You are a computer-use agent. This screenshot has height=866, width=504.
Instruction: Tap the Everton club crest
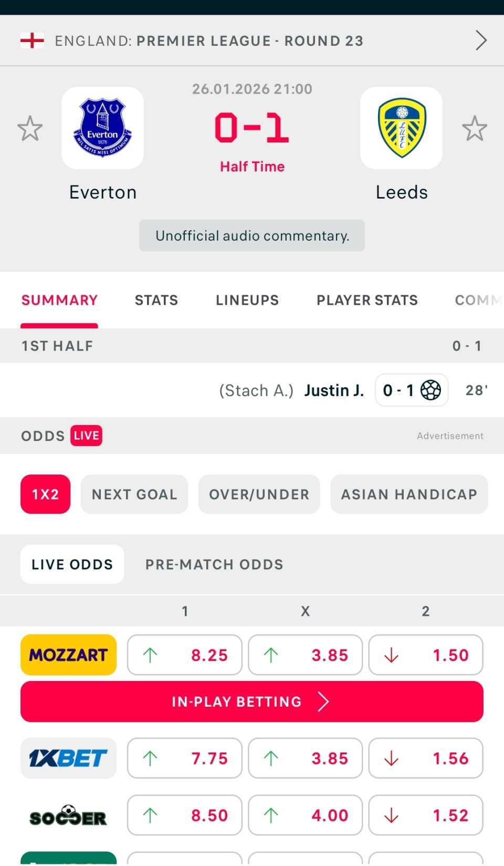[x=102, y=128]
